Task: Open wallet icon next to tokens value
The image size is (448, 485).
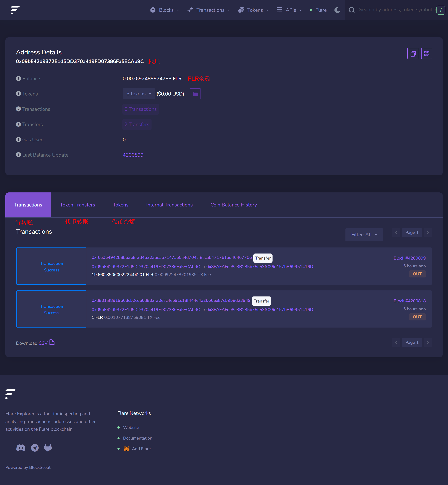Action: [x=195, y=94]
